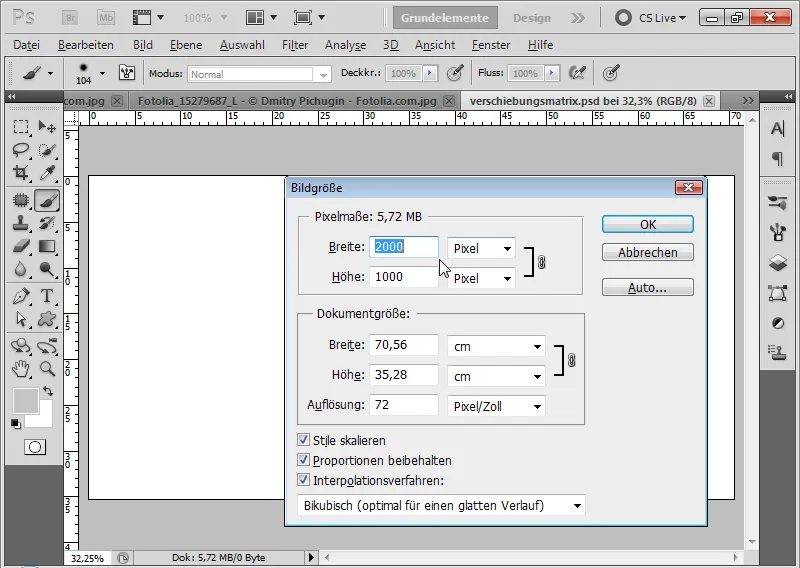Click the pixel Höhe input field
The image size is (800, 568).
(x=404, y=277)
